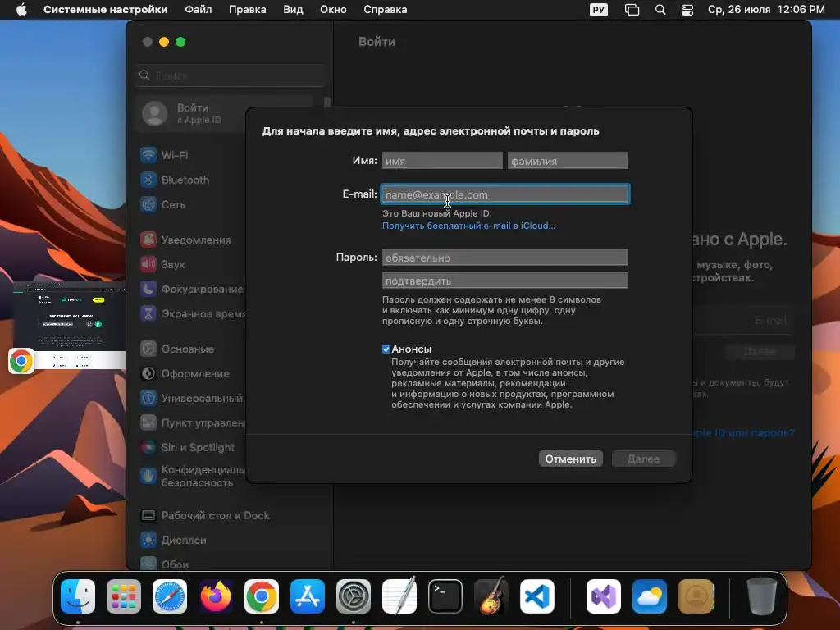This screenshot has width=840, height=630.
Task: Open Системные настройки menu
Action: tap(106, 10)
